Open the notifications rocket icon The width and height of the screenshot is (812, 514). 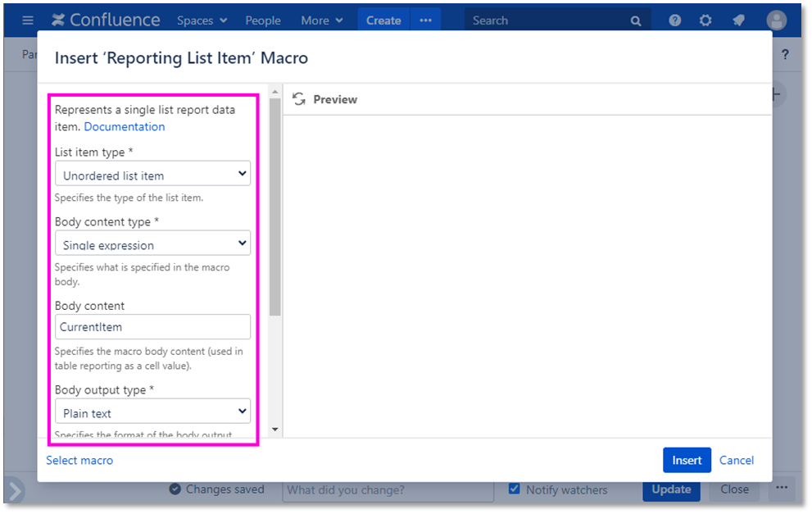[x=738, y=20]
